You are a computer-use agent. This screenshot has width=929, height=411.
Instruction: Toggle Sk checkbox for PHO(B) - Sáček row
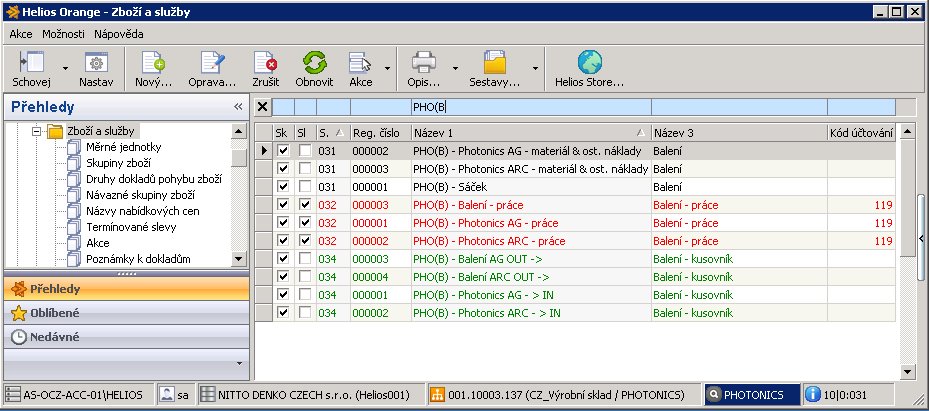click(283, 187)
